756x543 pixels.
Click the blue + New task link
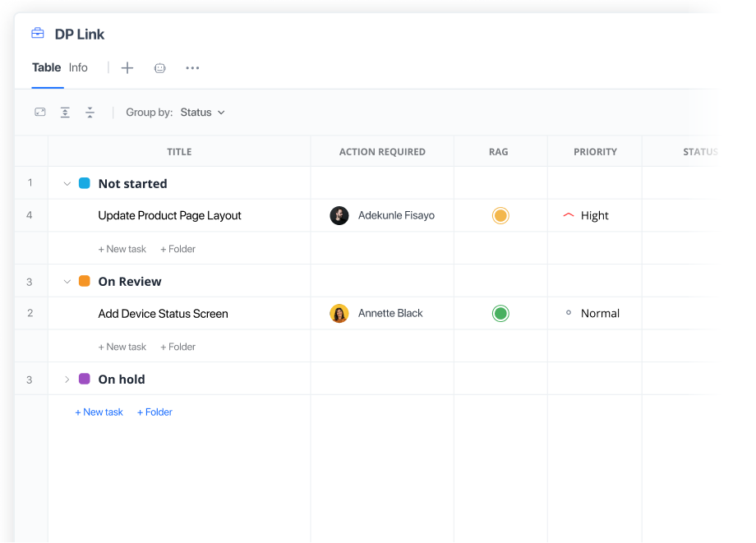click(x=99, y=412)
